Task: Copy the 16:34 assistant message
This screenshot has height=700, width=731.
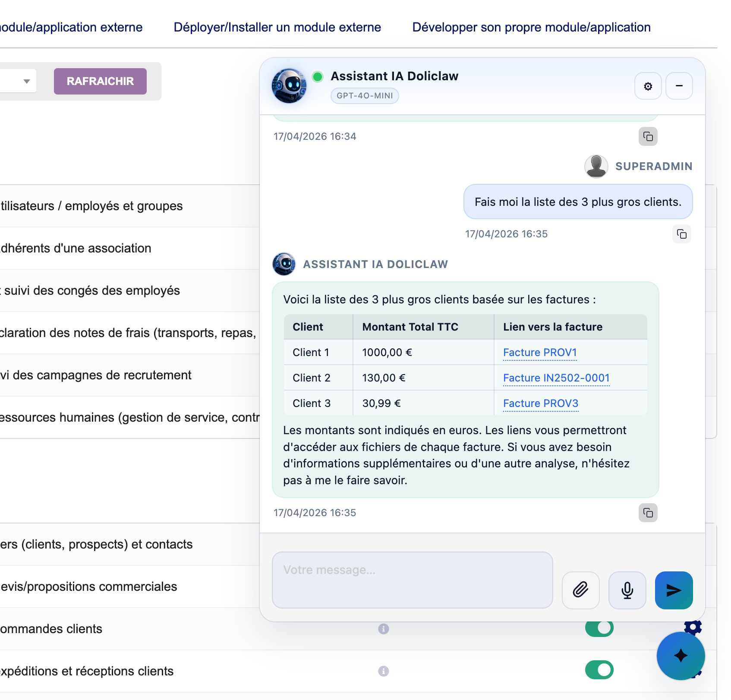Action: pos(648,137)
